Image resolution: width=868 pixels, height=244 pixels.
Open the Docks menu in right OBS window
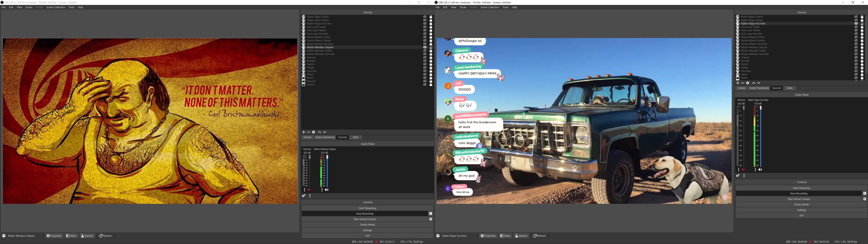[x=463, y=7]
